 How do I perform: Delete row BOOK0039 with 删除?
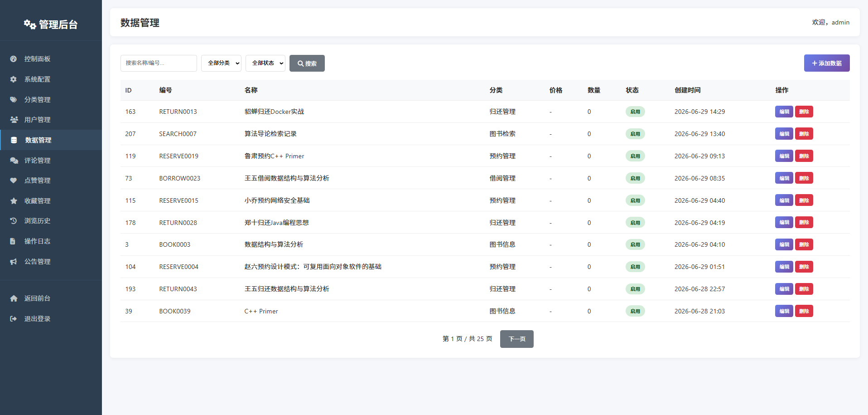click(804, 311)
